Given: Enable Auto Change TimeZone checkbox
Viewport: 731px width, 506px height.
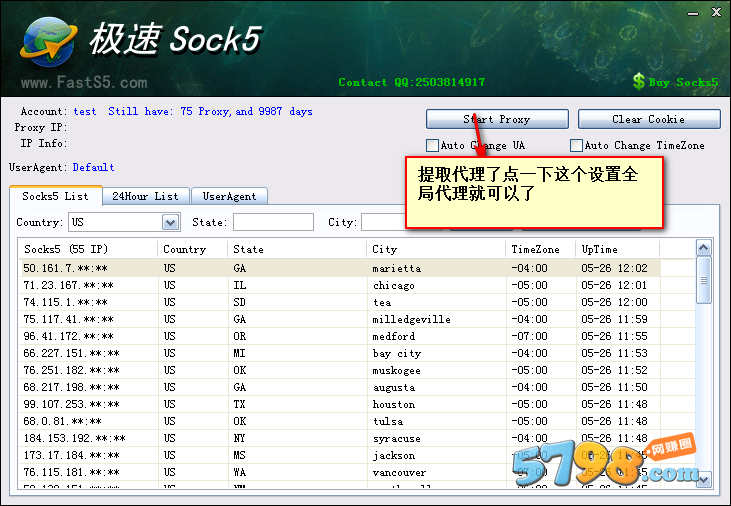Looking at the screenshot, I should point(576,146).
